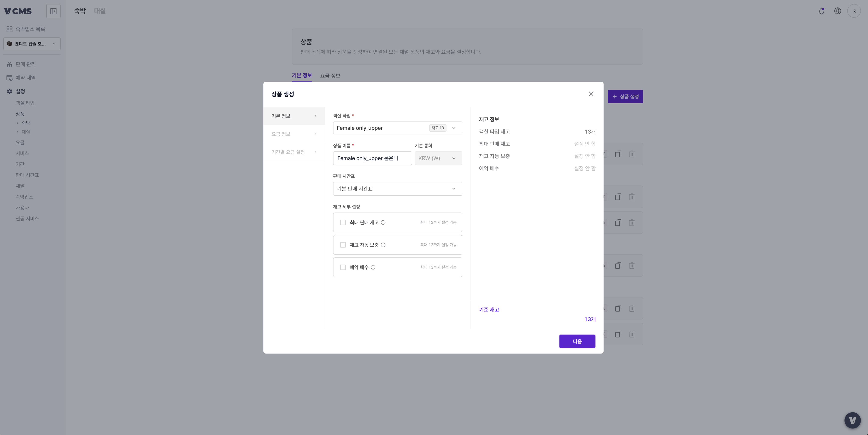Open 숙박업소 in settings menu
Image resolution: width=868 pixels, height=435 pixels.
(x=24, y=197)
